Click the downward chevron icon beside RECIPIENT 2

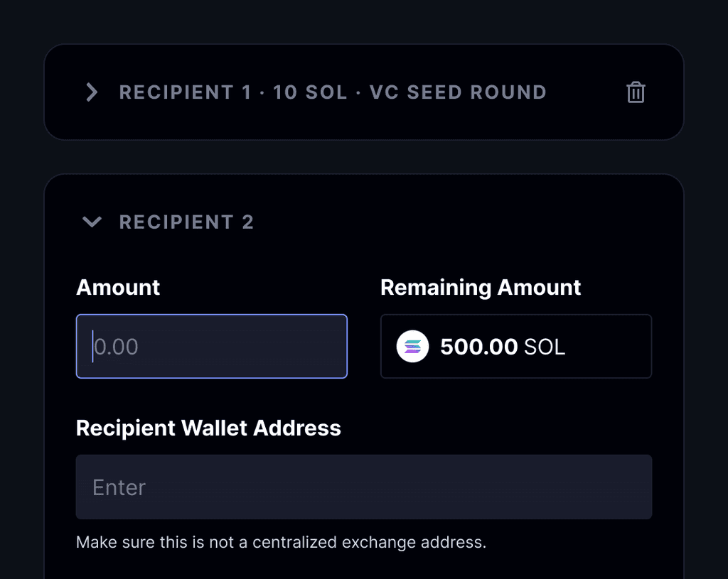(x=91, y=222)
